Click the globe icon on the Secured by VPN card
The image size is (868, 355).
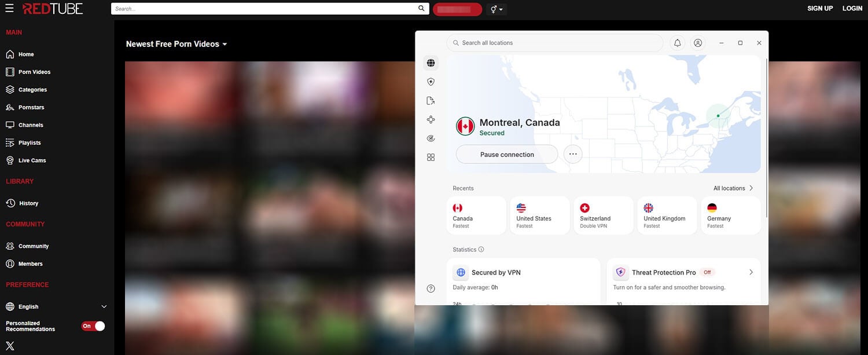(461, 272)
